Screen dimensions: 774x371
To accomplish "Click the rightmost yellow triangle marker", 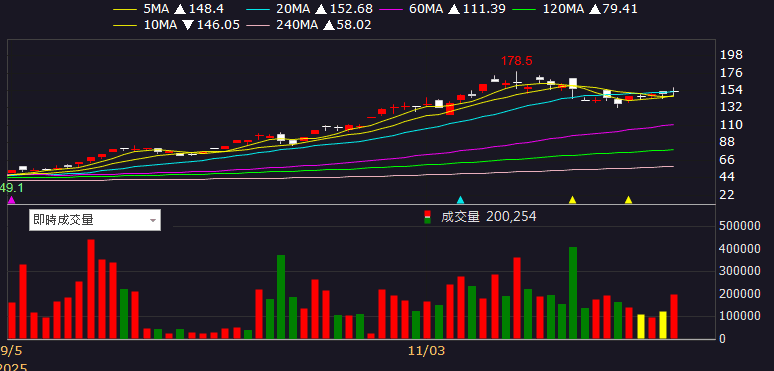I will 628,200.
